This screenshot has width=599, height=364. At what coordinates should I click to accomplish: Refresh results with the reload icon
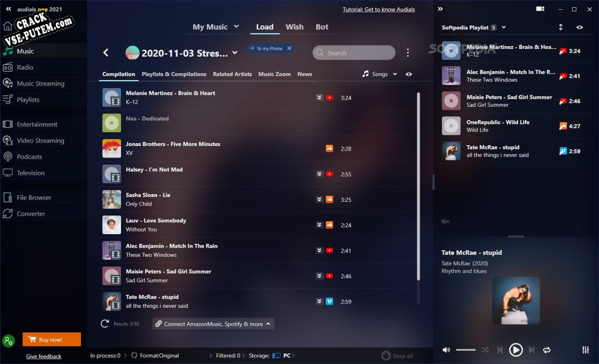pos(105,324)
